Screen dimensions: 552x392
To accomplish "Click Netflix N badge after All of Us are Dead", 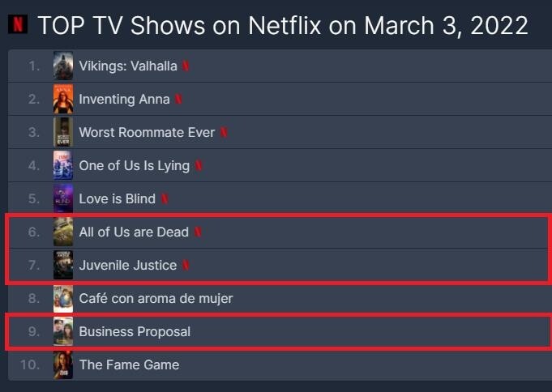I will 198,232.
